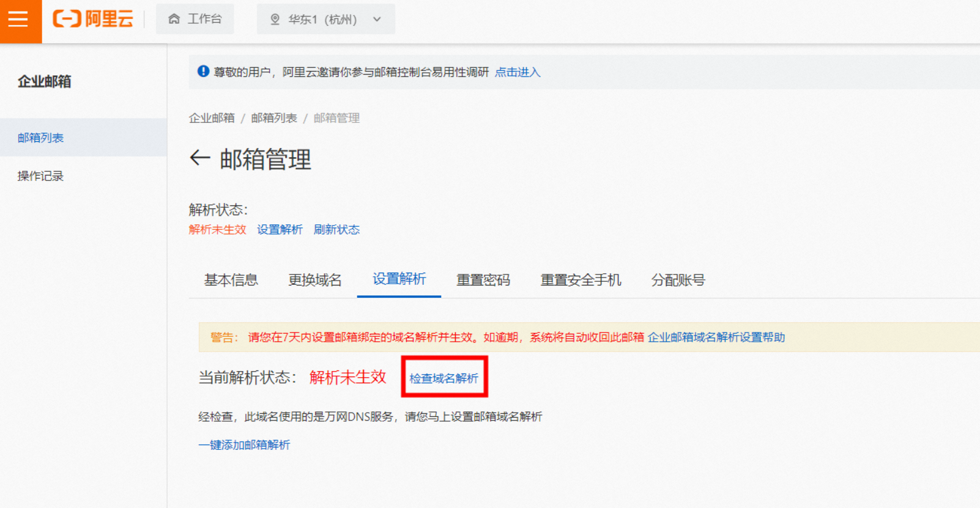Switch to the 更换域名 tab
The width and height of the screenshot is (980, 508).
tap(315, 280)
